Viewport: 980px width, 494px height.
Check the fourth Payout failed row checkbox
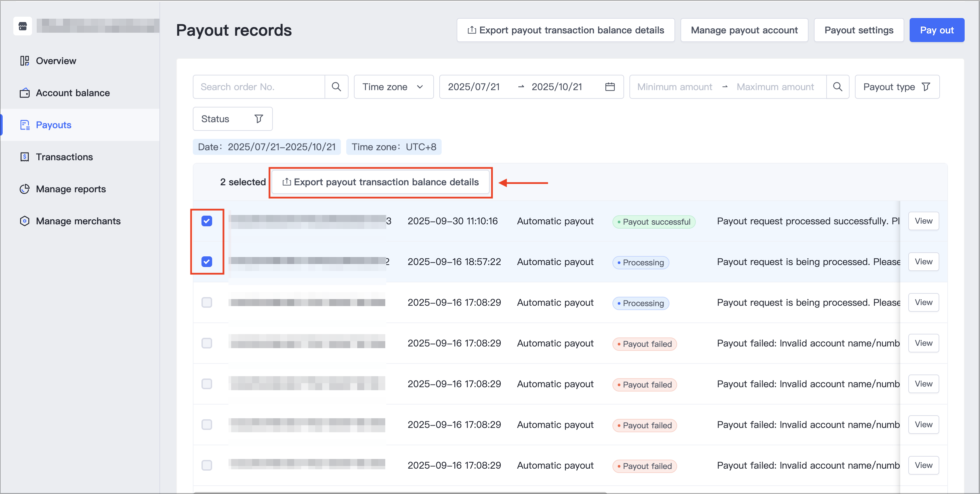point(206,465)
